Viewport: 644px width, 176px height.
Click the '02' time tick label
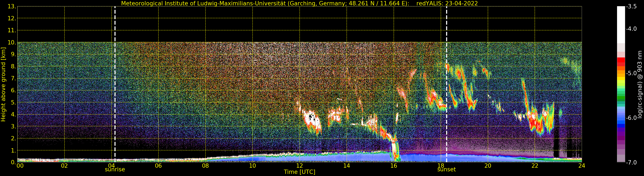(x=64, y=166)
